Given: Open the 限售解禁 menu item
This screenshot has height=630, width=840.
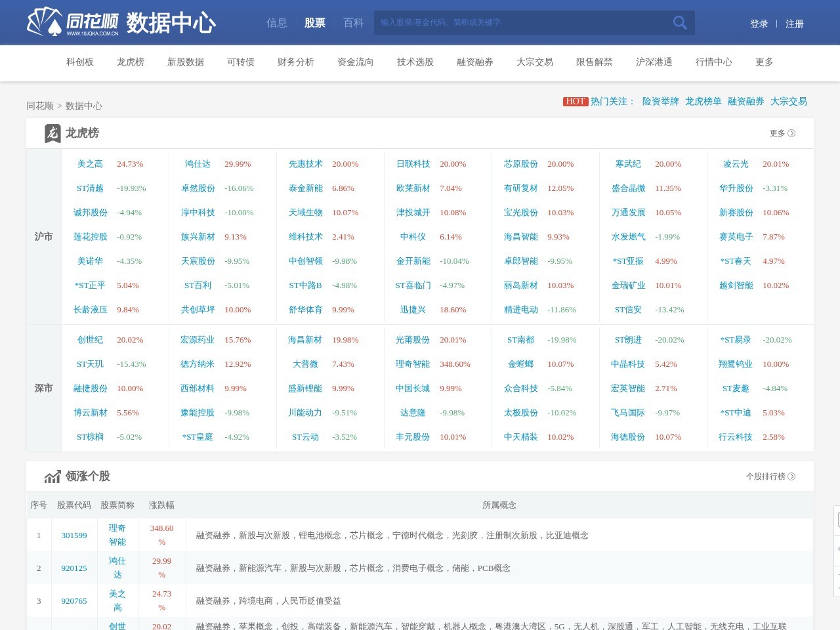Looking at the screenshot, I should pyautogui.click(x=595, y=62).
